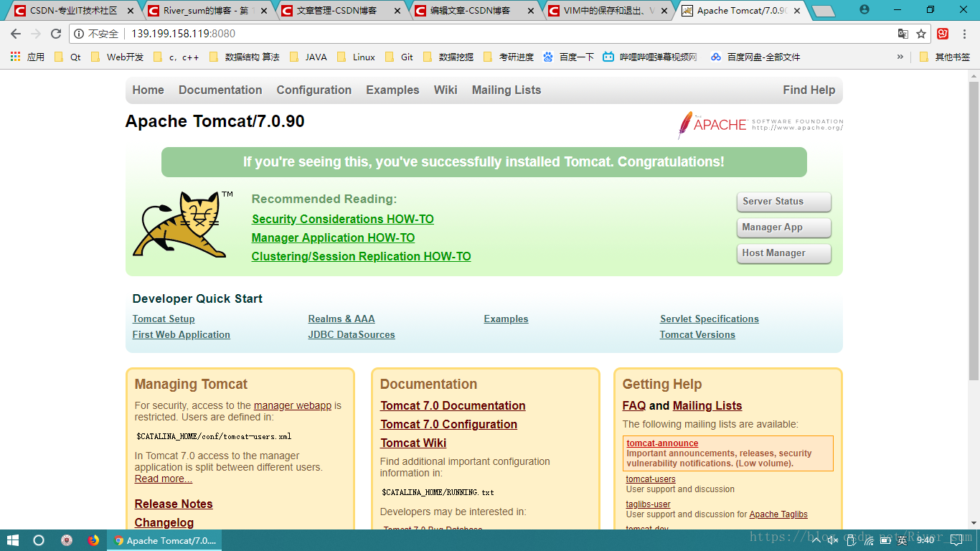Screen dimensions: 980x551
Task: Open Clustering/Session Replication HOW-TO link
Action: (361, 256)
